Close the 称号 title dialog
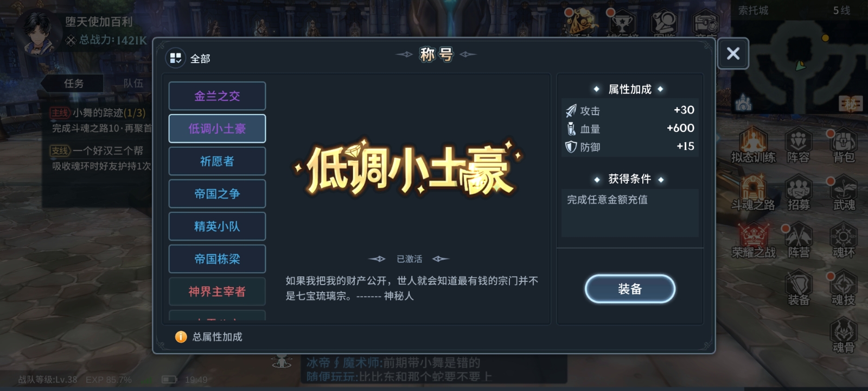The height and width of the screenshot is (391, 868). pos(733,53)
